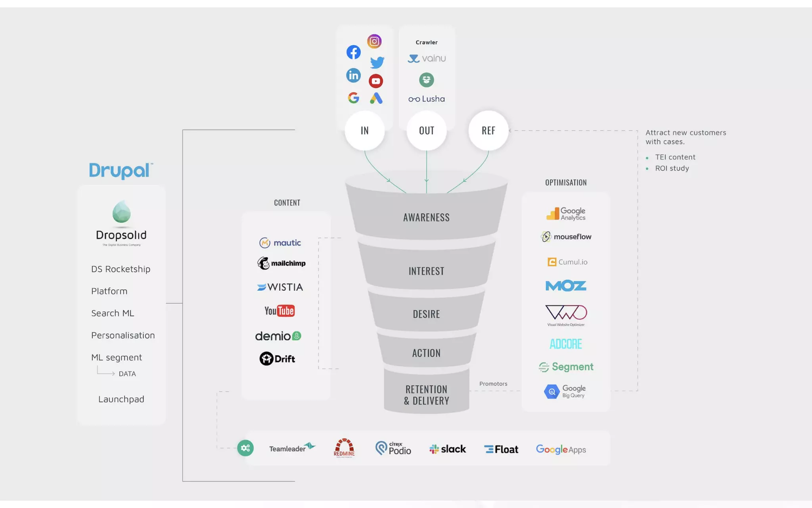Click the Facebook icon
The width and height of the screenshot is (812, 508).
[x=353, y=52]
